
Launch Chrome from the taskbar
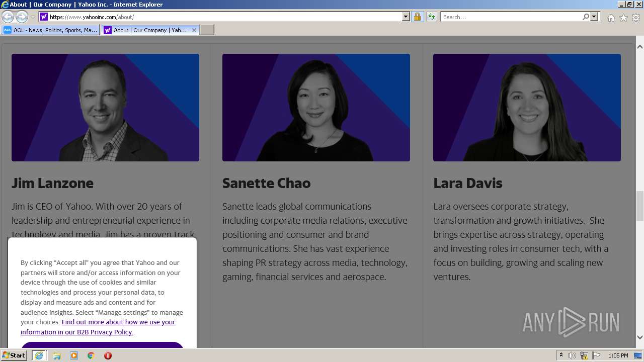tap(91, 355)
